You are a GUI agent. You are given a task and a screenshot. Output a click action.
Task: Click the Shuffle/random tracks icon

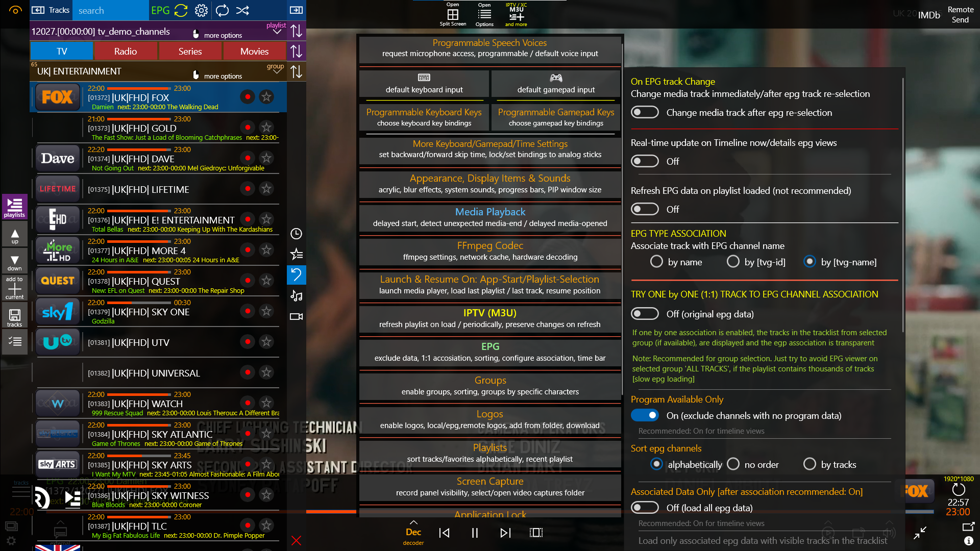[243, 10]
